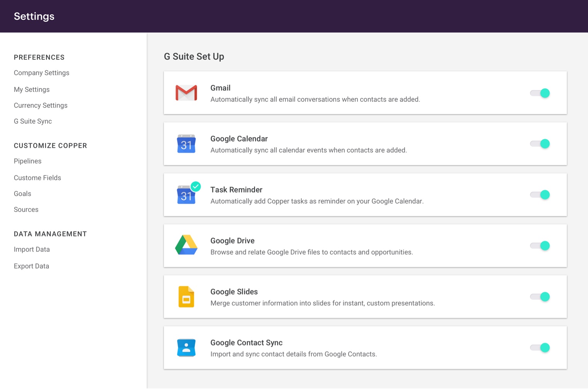
Task: Go to My Settings
Action: point(32,89)
